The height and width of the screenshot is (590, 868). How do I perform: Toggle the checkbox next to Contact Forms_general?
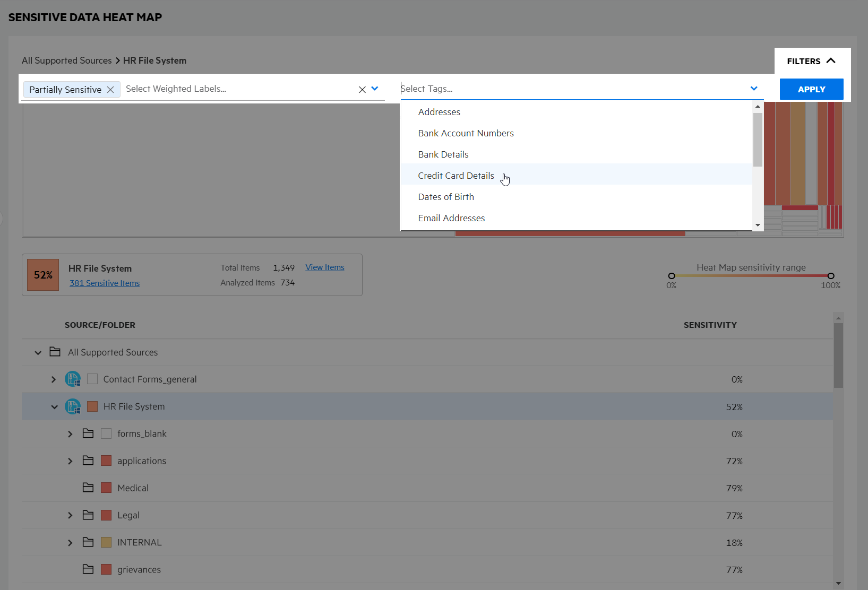point(92,379)
